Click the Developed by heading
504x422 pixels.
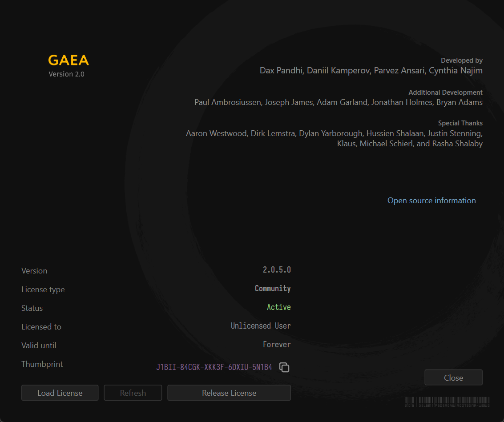pyautogui.click(x=461, y=60)
